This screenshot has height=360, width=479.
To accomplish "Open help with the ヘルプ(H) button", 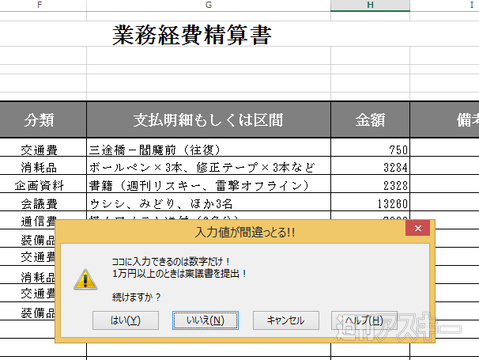I will pyautogui.click(x=364, y=320).
